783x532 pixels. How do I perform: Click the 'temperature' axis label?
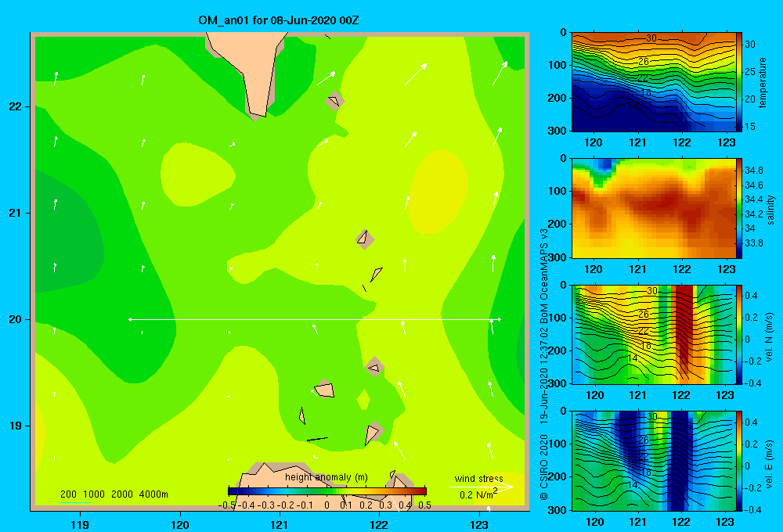(763, 82)
